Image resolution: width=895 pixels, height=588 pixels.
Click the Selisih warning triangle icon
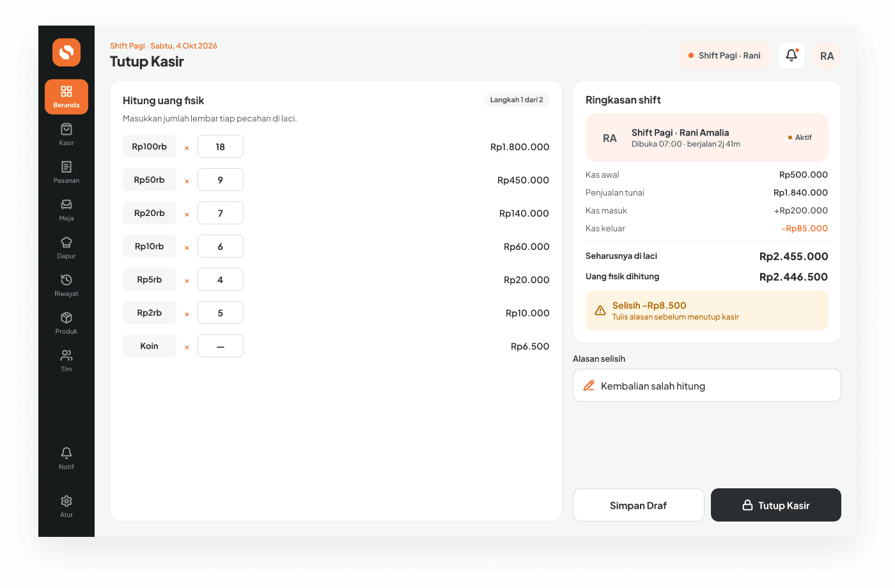click(x=600, y=311)
